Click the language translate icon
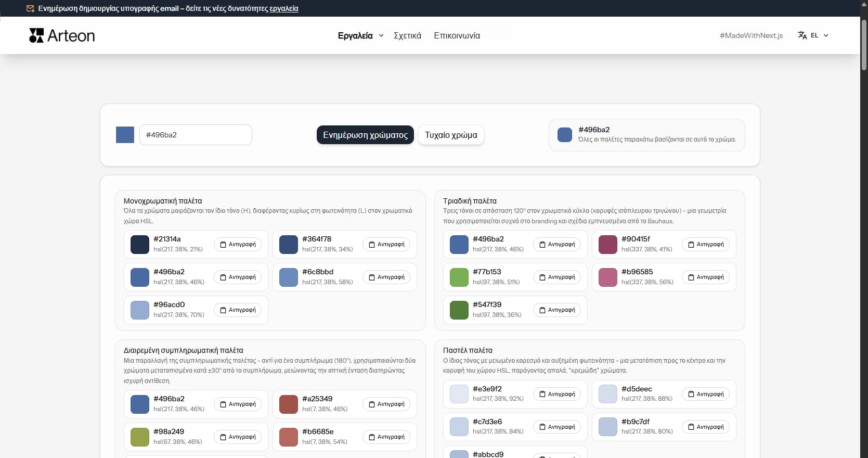The image size is (868, 458). [802, 35]
